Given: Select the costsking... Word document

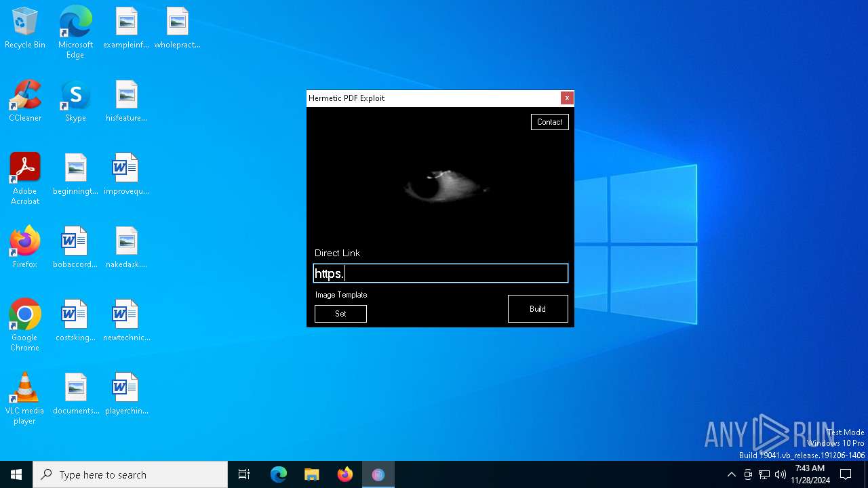Looking at the screenshot, I should pos(75,321).
